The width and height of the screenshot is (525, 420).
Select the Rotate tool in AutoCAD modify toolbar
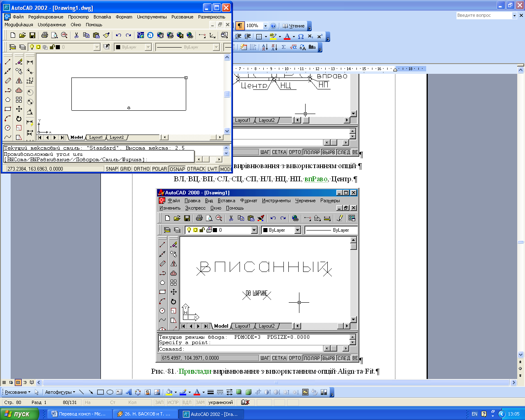[x=19, y=119]
